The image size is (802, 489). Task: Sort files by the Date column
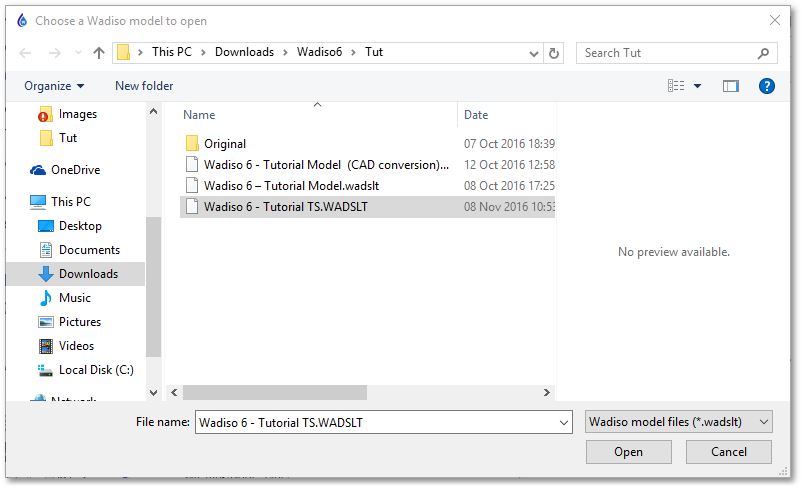point(476,115)
